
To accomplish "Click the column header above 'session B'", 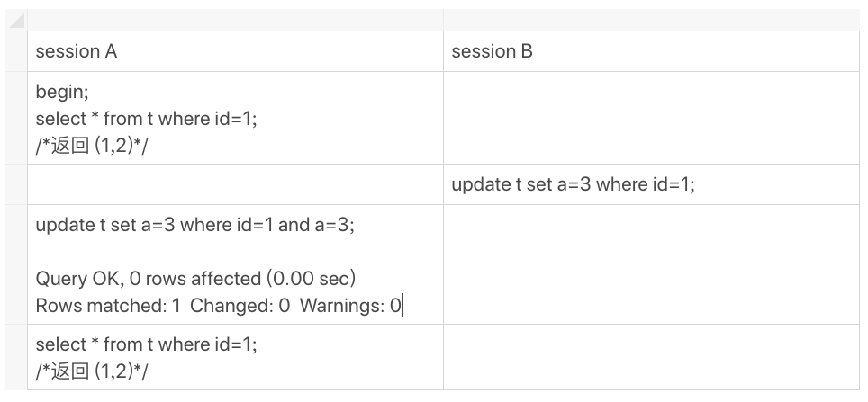I will pyautogui.click(x=651, y=20).
